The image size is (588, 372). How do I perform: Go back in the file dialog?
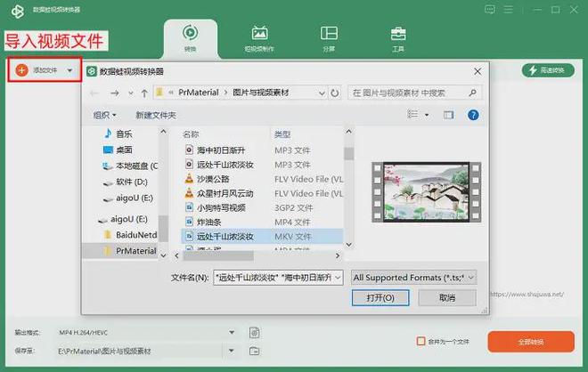94,93
